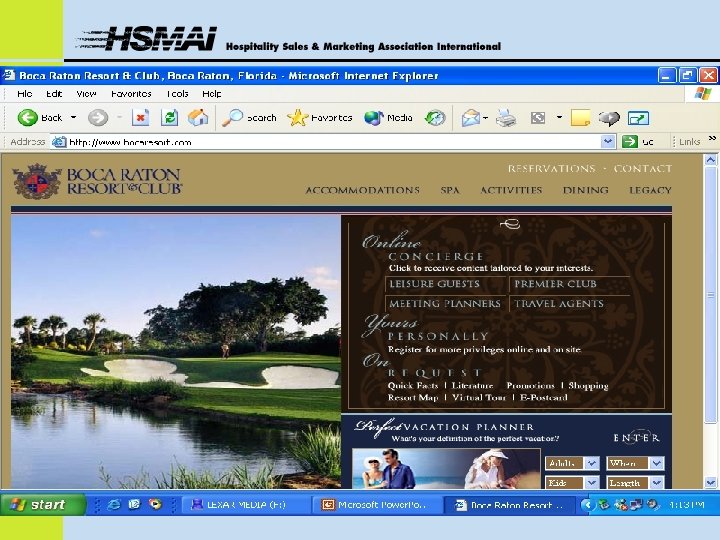Expand the Edit button dropdown arrow

559,118
